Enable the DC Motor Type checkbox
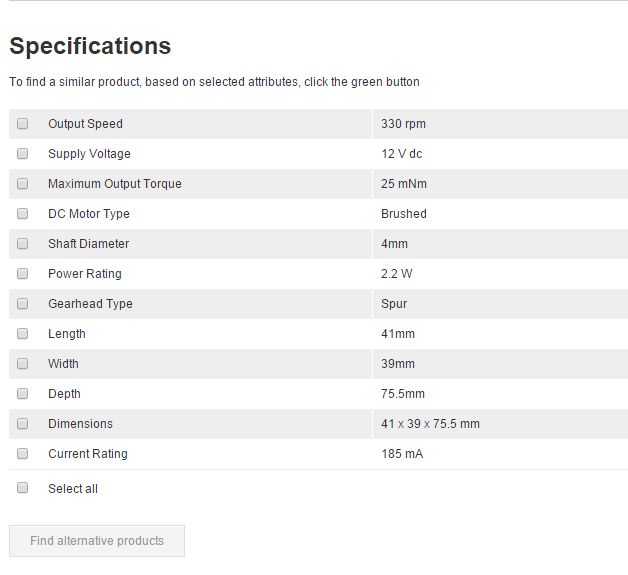 coord(22,214)
